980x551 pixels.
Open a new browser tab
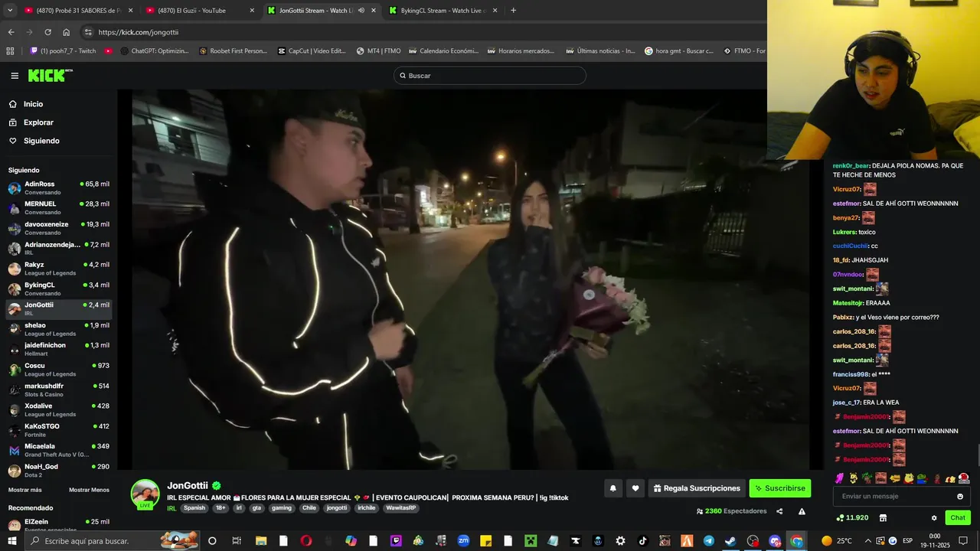(513, 11)
